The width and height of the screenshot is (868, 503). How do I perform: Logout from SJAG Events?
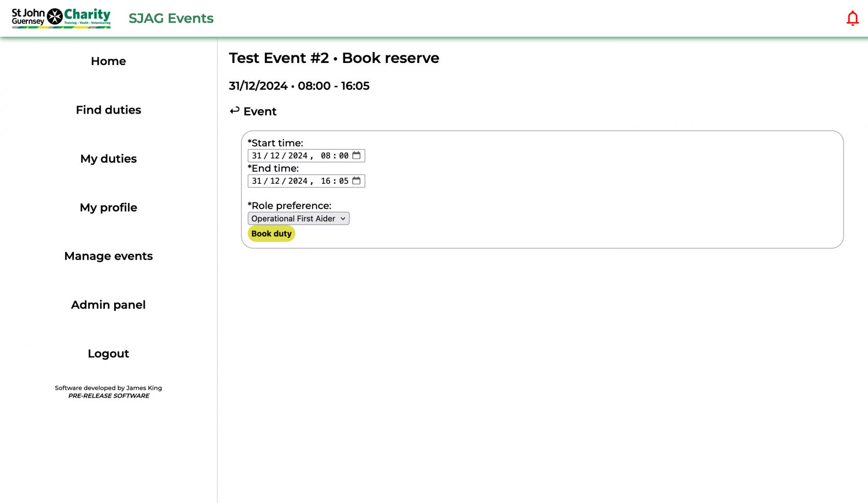[x=108, y=353]
